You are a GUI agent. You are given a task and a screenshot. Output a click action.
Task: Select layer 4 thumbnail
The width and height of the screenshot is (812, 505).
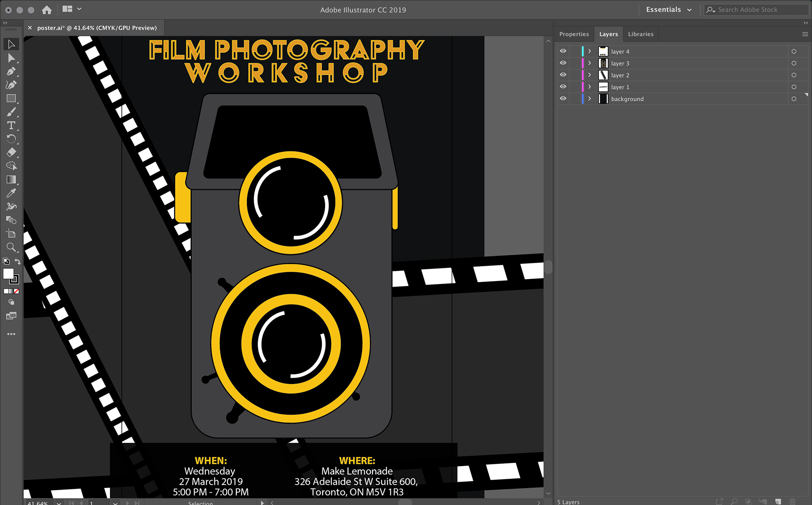coord(603,51)
